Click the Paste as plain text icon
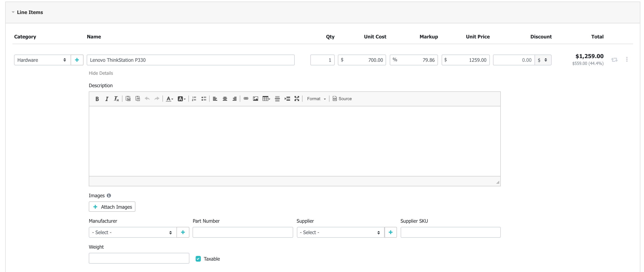This screenshot has width=644, height=272. (138, 99)
